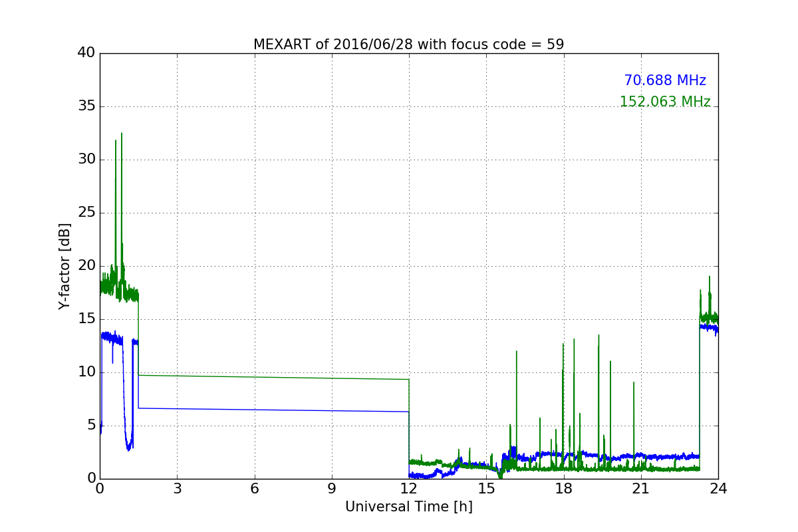798x532 pixels.
Task: Click the y-axis tick label 35
Action: (86, 106)
